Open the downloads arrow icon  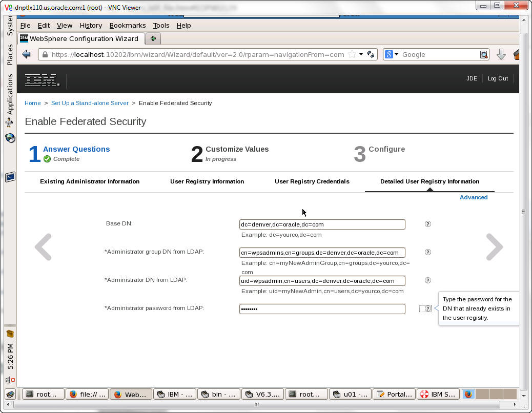pos(501,54)
